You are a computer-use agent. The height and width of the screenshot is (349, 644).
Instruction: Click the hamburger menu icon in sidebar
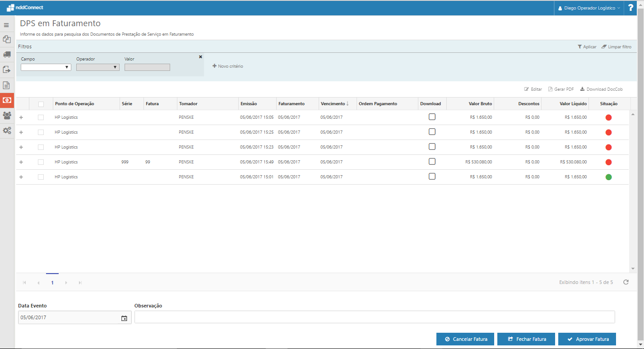pyautogui.click(x=6, y=25)
